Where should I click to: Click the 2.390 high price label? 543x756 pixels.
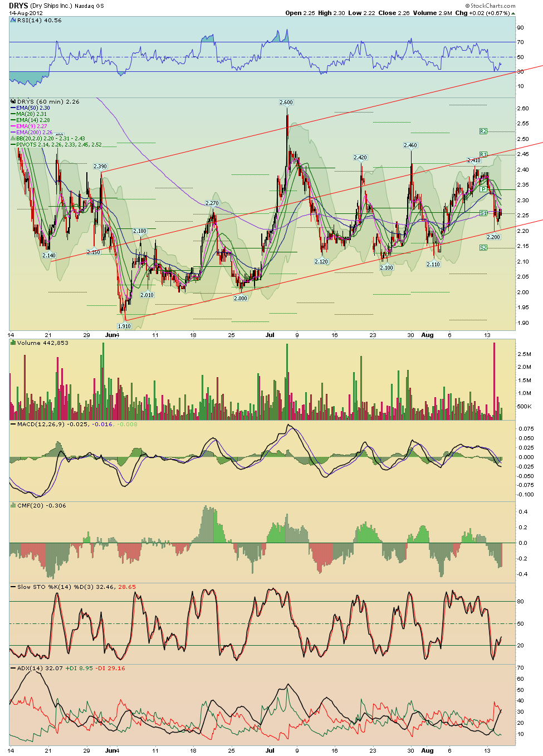[100, 166]
